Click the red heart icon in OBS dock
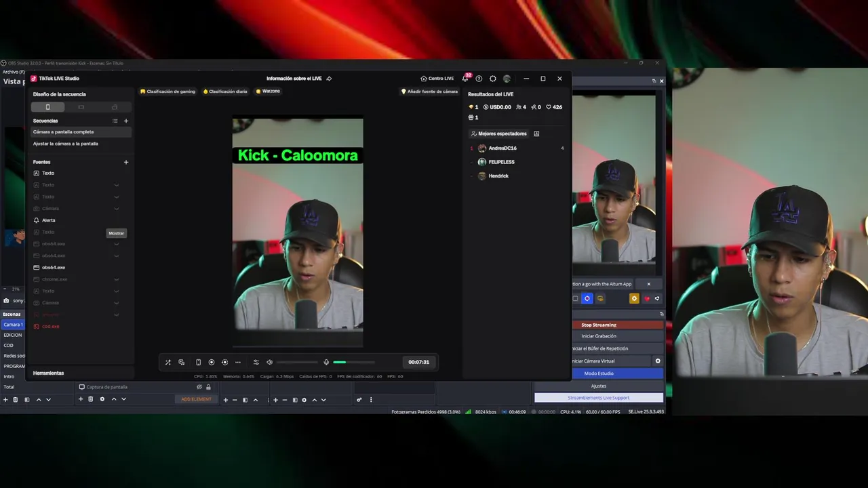Viewport: 868px width, 488px height. [x=647, y=298]
